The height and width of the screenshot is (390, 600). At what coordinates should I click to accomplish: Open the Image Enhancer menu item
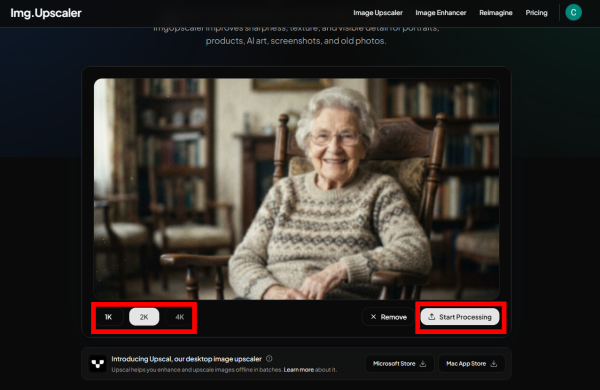click(x=441, y=13)
